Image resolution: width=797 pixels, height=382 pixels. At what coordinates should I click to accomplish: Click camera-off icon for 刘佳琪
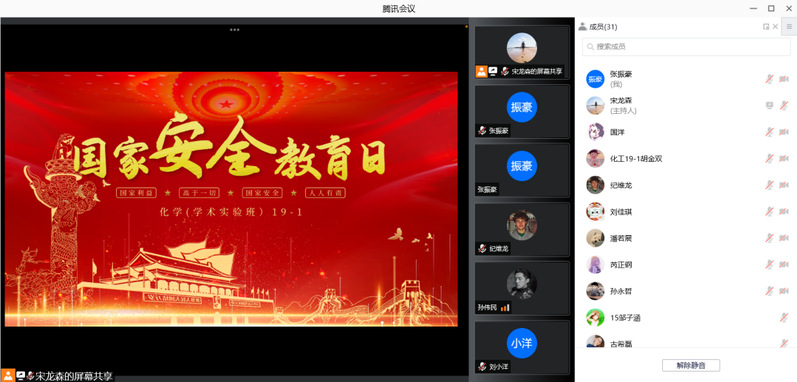point(784,212)
